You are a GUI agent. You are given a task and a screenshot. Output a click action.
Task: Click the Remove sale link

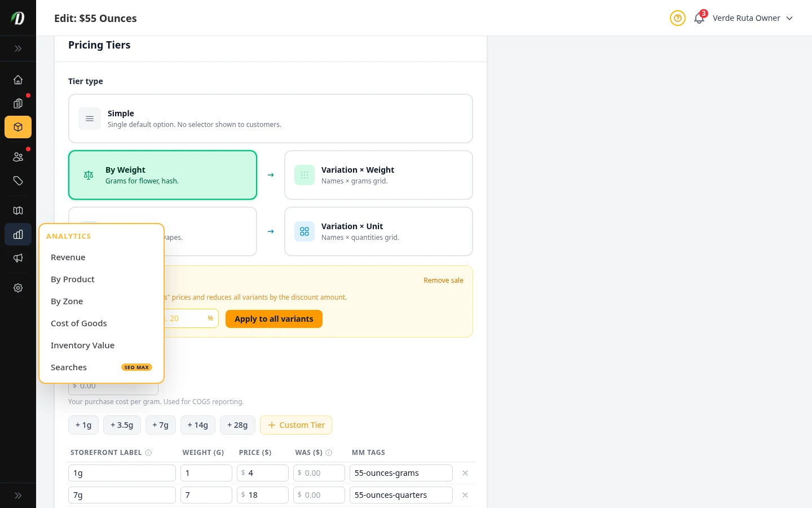[443, 280]
